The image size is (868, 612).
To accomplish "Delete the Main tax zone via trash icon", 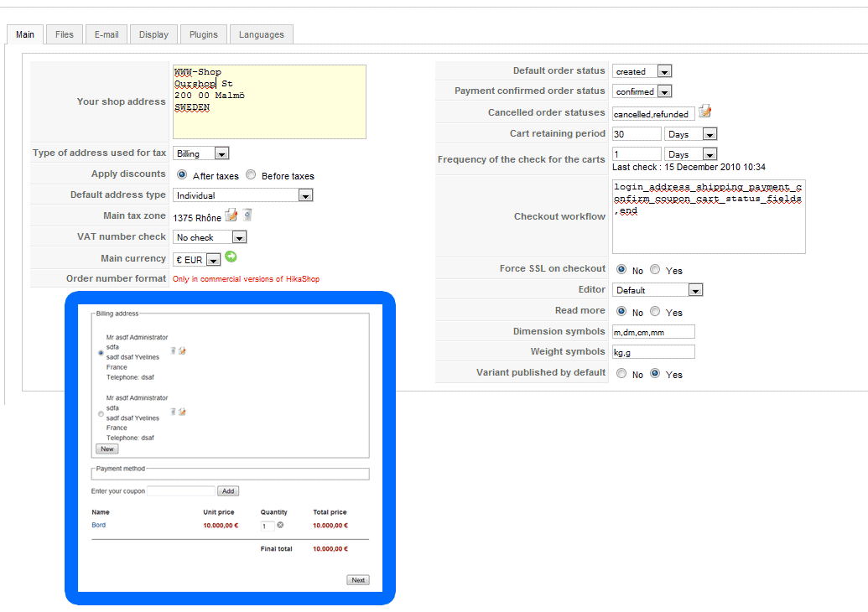I will (x=247, y=215).
